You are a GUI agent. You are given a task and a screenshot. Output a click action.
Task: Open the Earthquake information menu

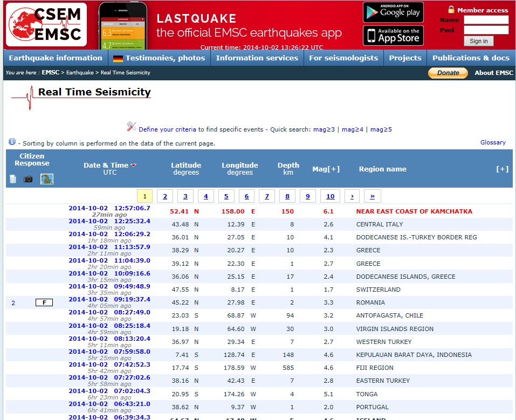click(x=56, y=58)
